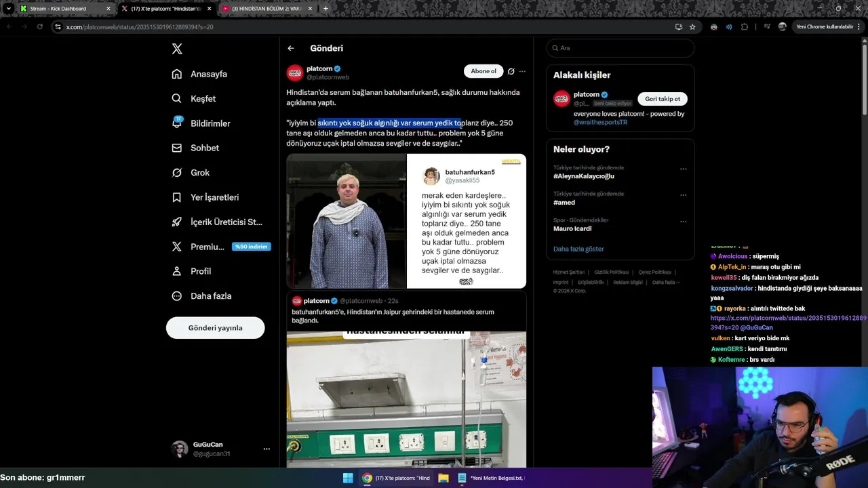The image size is (868, 488).
Task: Open Yer İşaretleri bookmarks
Action: tap(205, 197)
